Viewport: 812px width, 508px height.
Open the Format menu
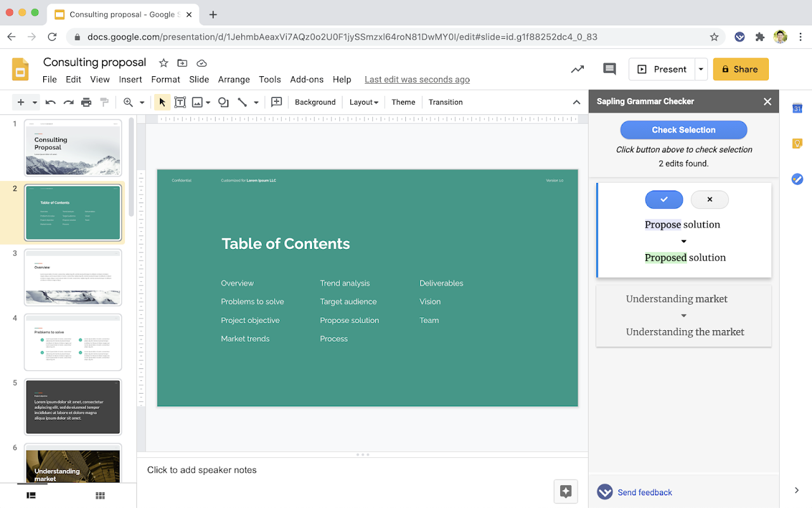(166, 79)
